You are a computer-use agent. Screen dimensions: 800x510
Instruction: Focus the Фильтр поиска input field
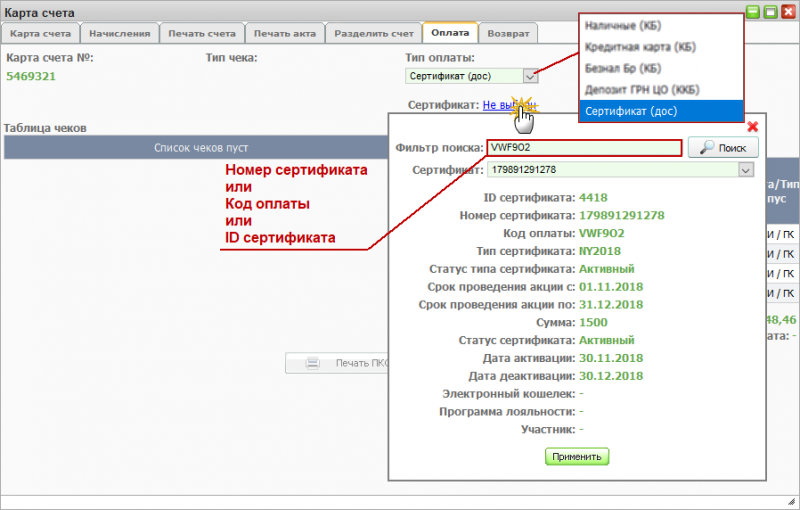(x=584, y=148)
